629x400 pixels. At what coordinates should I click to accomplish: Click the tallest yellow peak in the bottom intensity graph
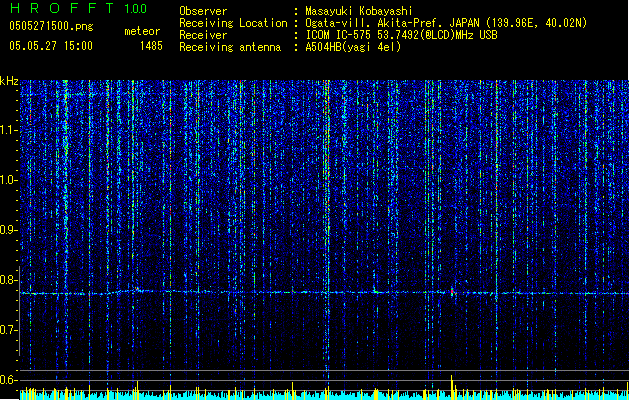pyautogui.click(x=452, y=387)
